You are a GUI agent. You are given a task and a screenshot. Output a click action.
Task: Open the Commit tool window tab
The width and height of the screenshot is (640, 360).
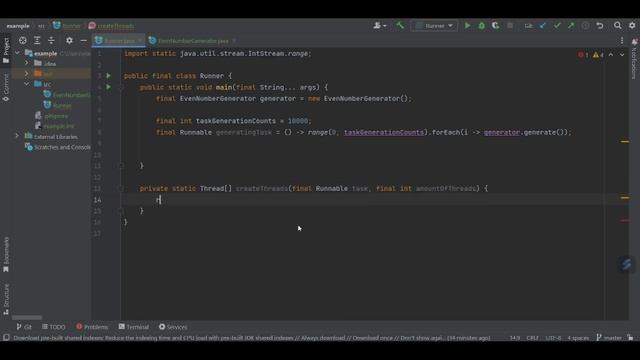6,87
